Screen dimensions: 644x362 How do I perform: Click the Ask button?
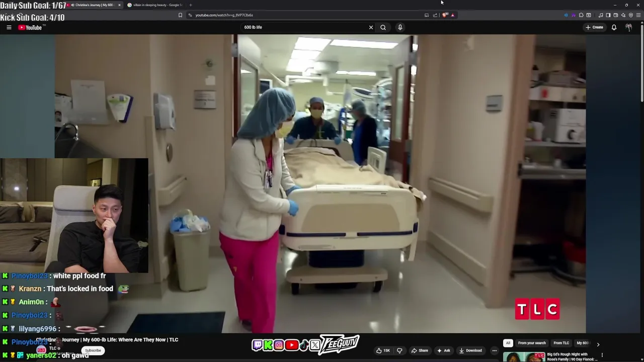[x=443, y=350]
